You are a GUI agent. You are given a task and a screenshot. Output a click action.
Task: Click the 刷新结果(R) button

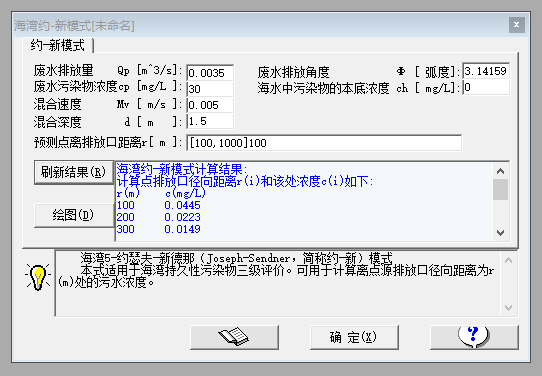[x=73, y=172]
